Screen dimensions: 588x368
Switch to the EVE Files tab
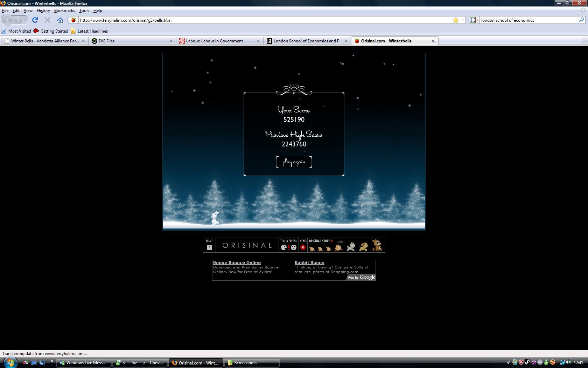pos(132,41)
